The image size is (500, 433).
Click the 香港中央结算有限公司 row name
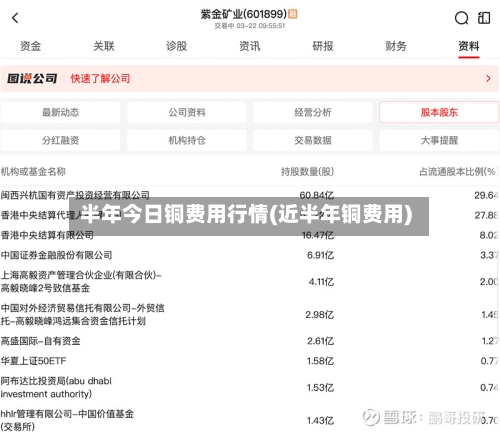click(x=47, y=235)
